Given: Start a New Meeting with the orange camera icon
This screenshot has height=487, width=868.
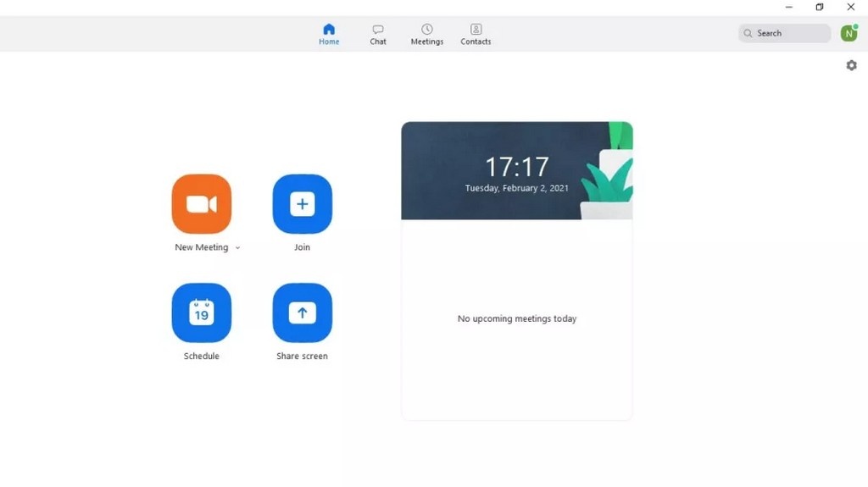Looking at the screenshot, I should pos(202,204).
